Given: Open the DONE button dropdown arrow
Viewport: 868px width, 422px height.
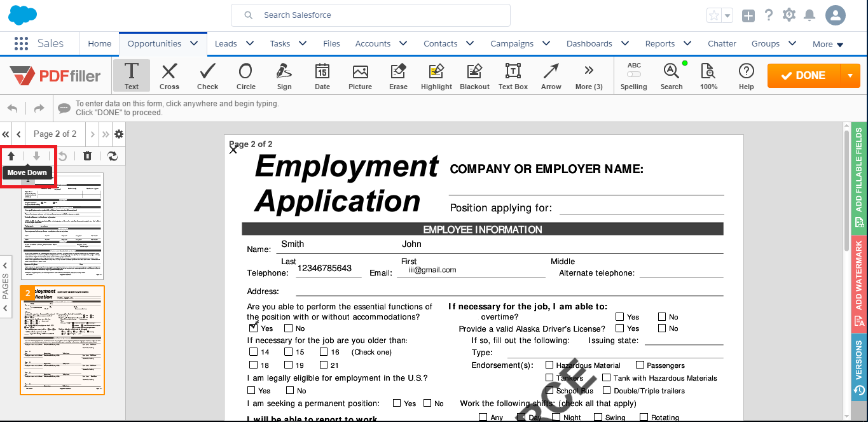Looking at the screenshot, I should coord(850,75).
